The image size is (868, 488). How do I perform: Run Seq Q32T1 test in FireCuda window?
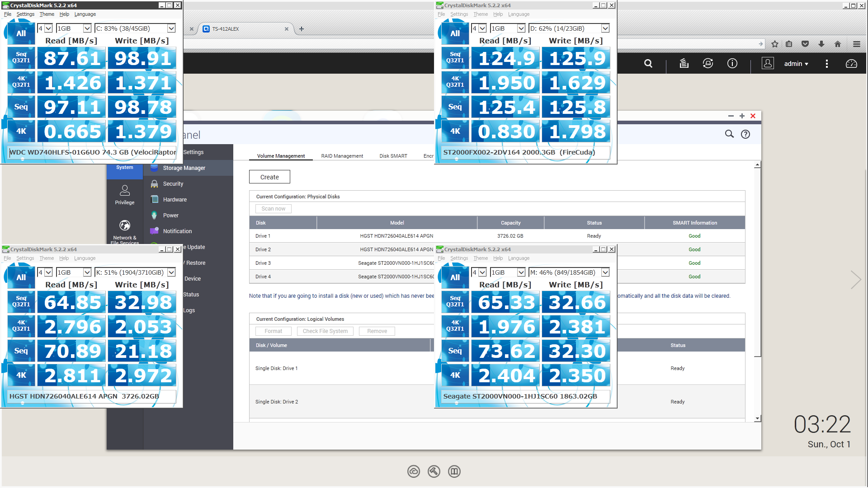click(455, 58)
